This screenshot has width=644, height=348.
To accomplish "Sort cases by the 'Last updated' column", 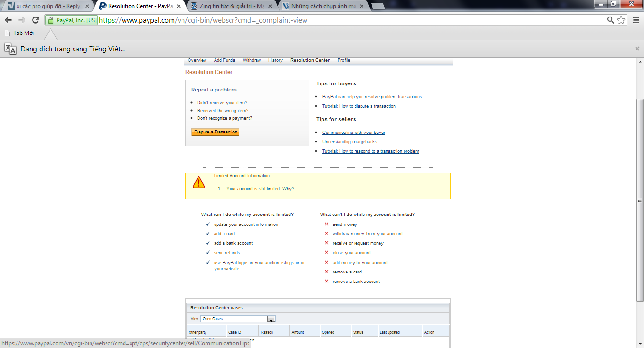I will tap(390, 332).
